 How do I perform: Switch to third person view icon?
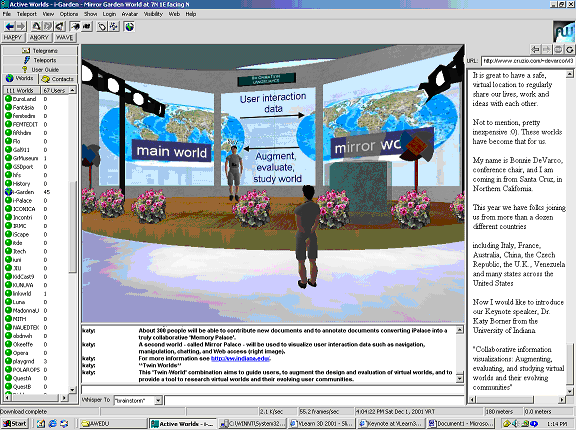[87, 26]
